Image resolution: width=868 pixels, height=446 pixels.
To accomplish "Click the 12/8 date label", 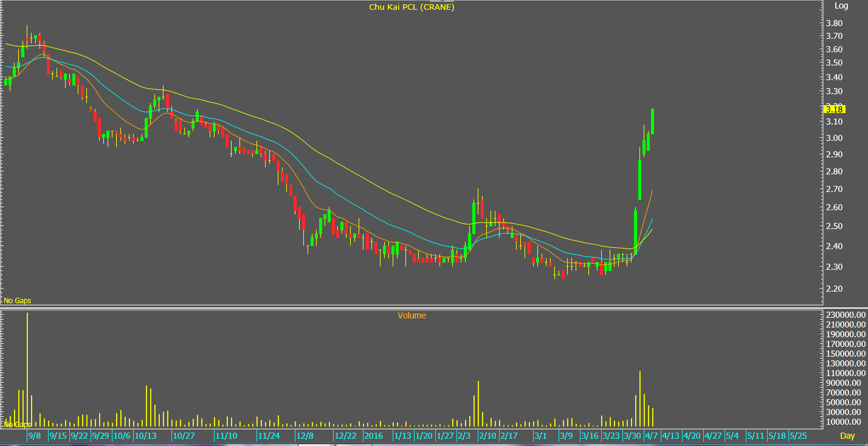I will [305, 436].
